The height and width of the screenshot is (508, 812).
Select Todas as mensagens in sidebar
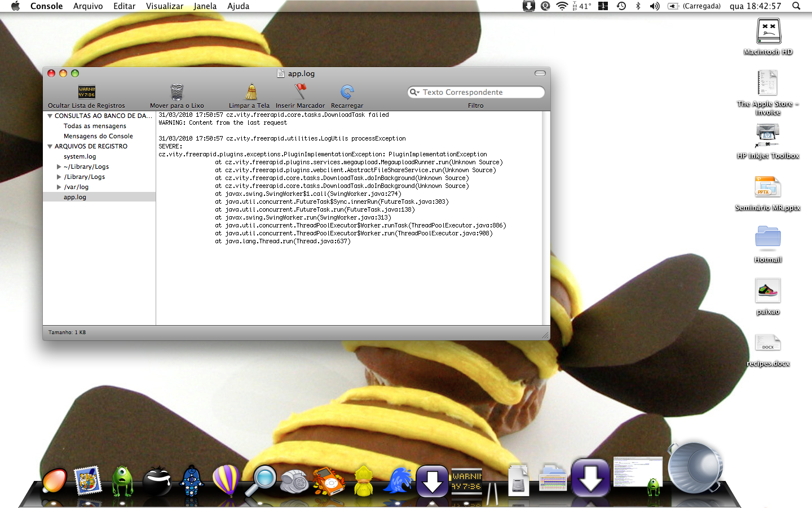(95, 126)
